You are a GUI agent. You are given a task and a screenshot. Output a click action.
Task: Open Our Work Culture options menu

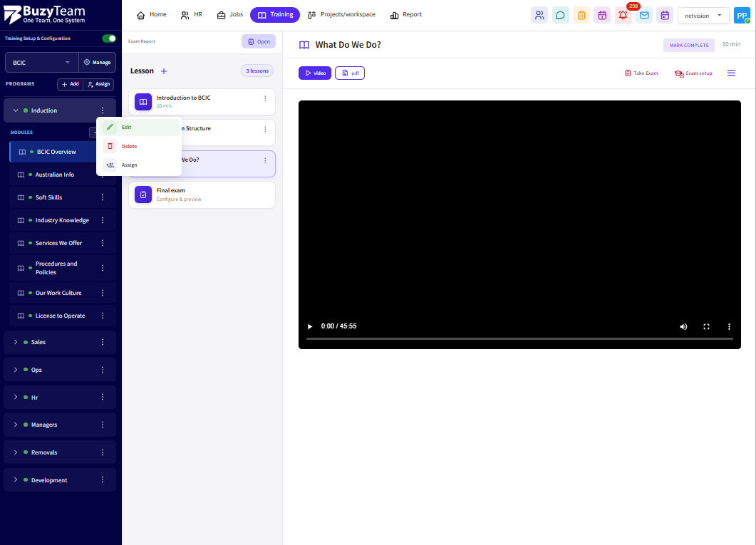click(x=102, y=293)
